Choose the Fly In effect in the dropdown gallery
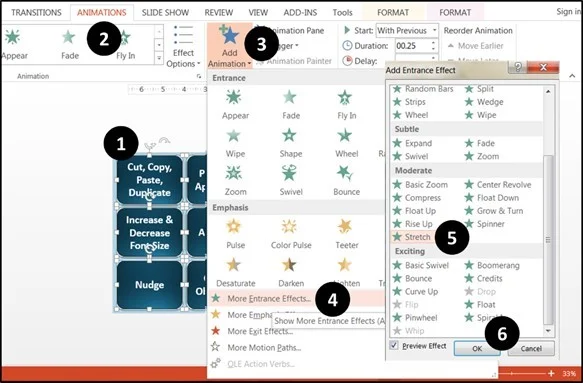 [346, 105]
